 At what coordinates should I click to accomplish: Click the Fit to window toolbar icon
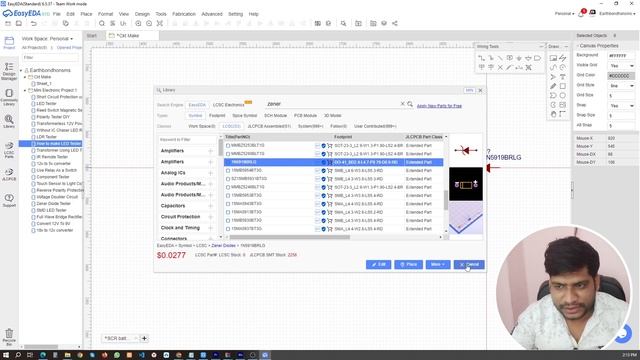coord(160,24)
